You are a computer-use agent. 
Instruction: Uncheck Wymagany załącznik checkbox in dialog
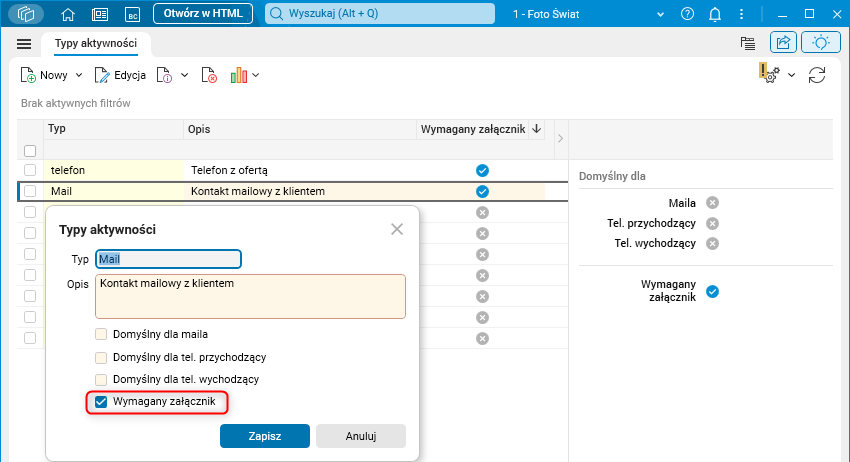click(x=101, y=402)
